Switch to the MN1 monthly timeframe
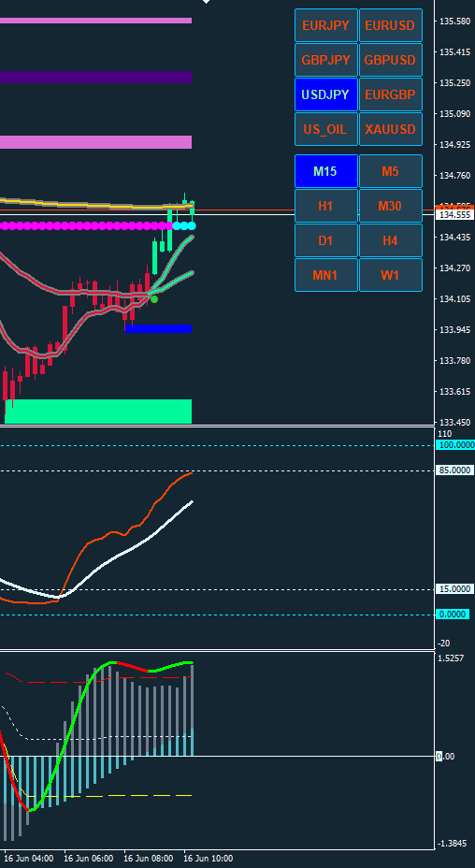 325,275
